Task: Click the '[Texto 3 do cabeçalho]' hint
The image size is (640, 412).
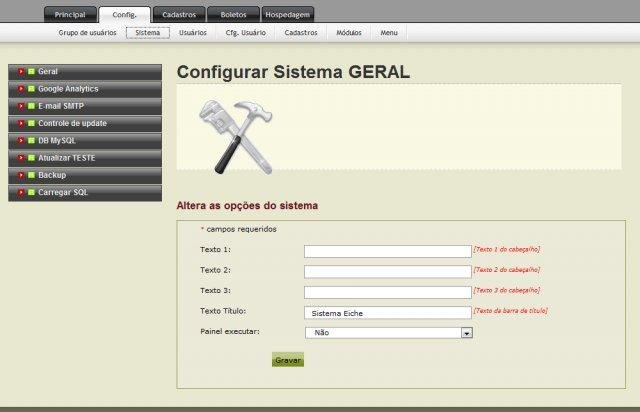Action: click(507, 290)
